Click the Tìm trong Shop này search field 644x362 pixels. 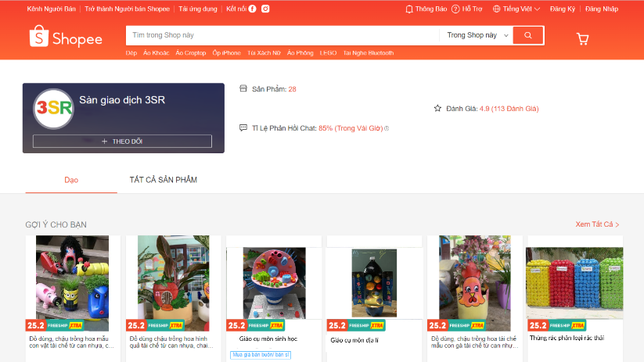(282, 35)
